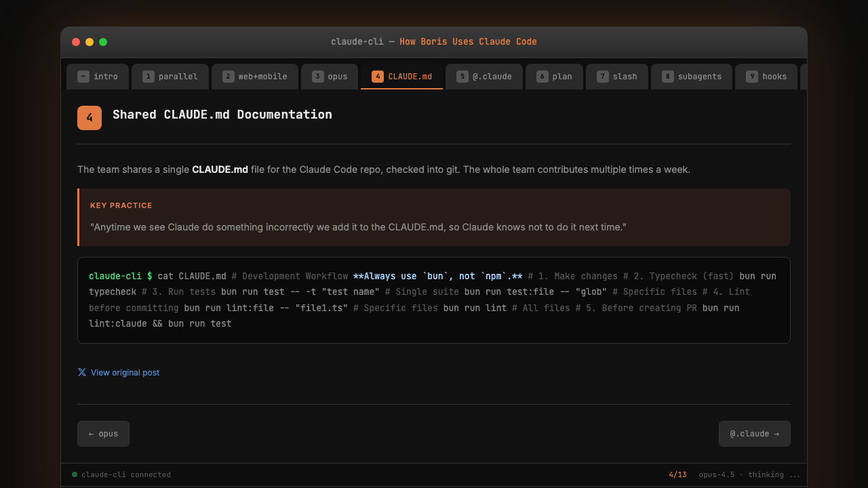The image size is (868, 488).
Task: Open the subagents tab
Action: click(x=692, y=77)
